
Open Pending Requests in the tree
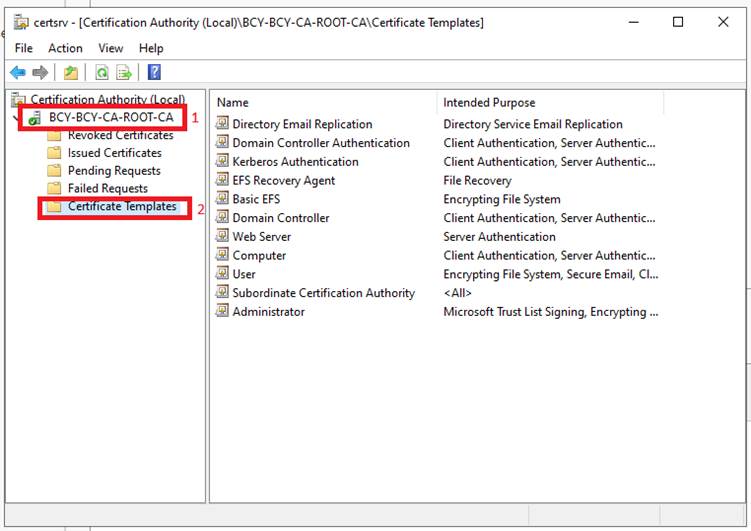[114, 170]
